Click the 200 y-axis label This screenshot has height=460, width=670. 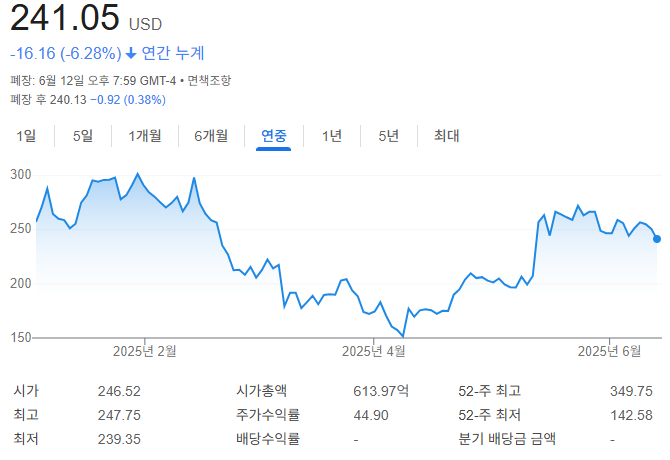21,284
